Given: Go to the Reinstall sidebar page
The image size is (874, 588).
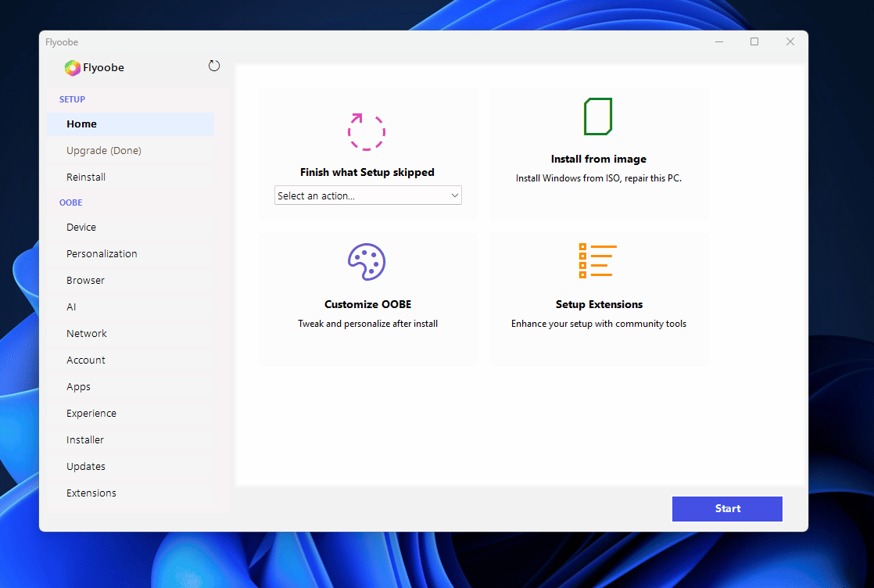Looking at the screenshot, I should [x=86, y=177].
